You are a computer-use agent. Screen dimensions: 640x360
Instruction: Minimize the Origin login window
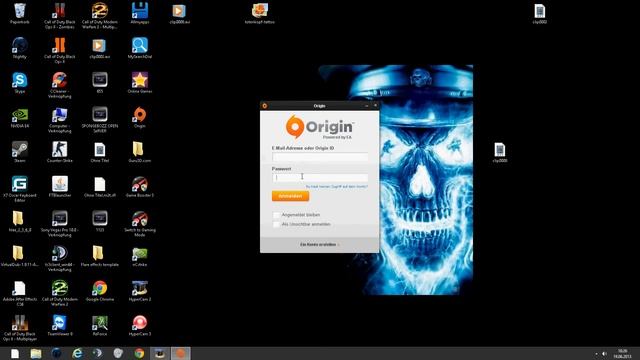(x=367, y=106)
